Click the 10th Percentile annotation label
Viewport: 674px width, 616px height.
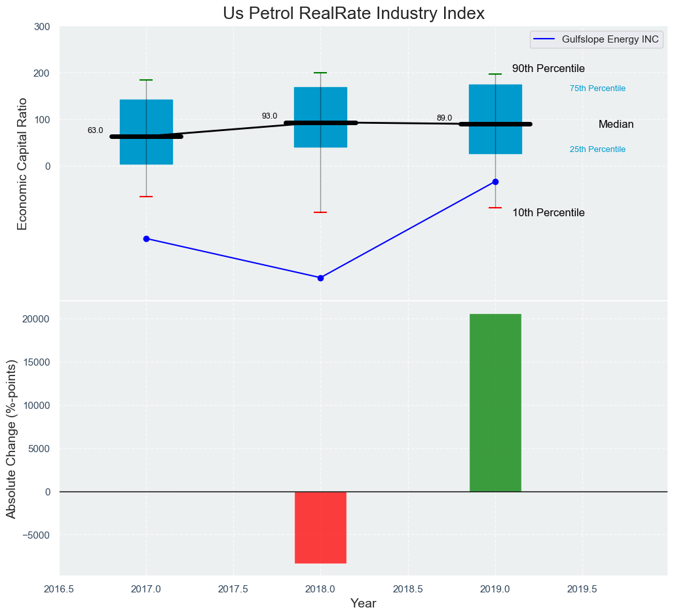[548, 213]
